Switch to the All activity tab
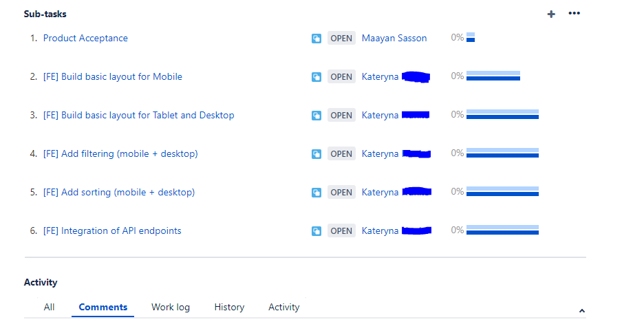This screenshot has height=333, width=644. pos(49,307)
